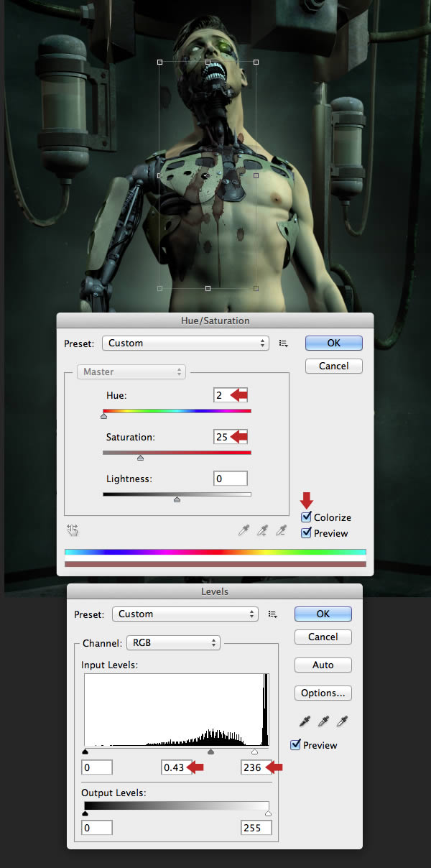Select the Levels white point eyedropper
The image size is (431, 868).
pos(342,721)
